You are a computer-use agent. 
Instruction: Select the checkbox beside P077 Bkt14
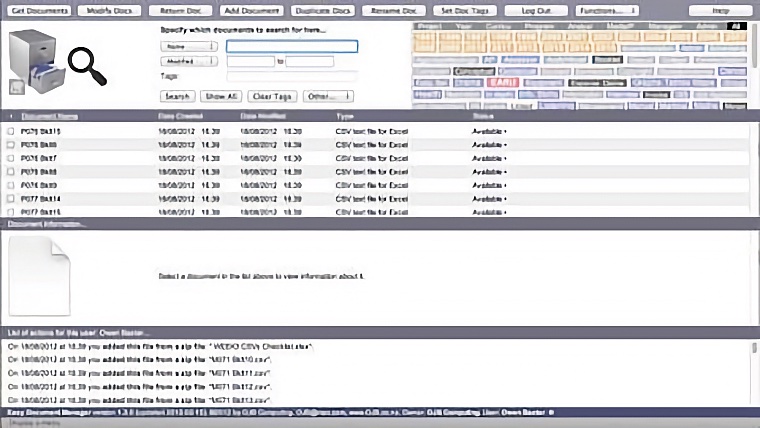(11, 198)
